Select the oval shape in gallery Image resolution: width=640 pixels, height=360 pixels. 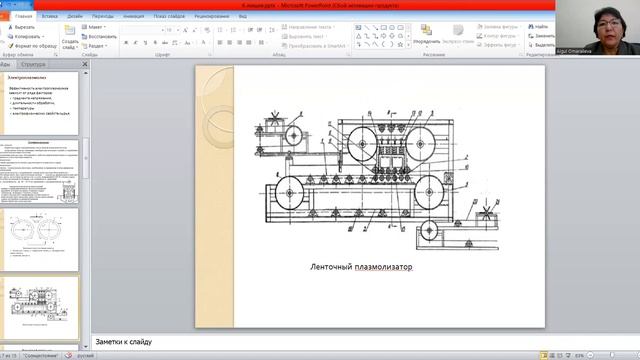[392, 28]
